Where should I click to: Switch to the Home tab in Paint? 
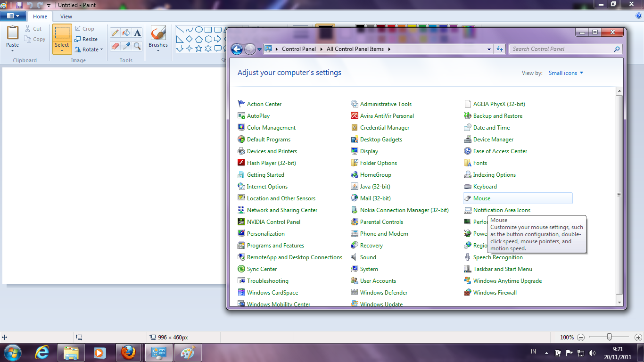[x=40, y=16]
